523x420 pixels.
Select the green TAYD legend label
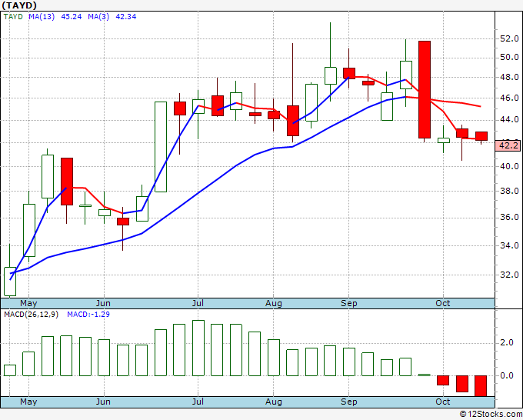click(x=13, y=17)
